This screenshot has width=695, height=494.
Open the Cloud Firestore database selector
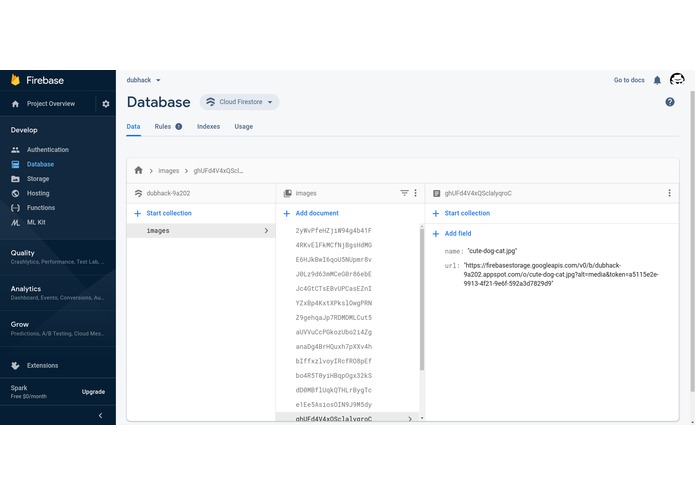click(239, 102)
